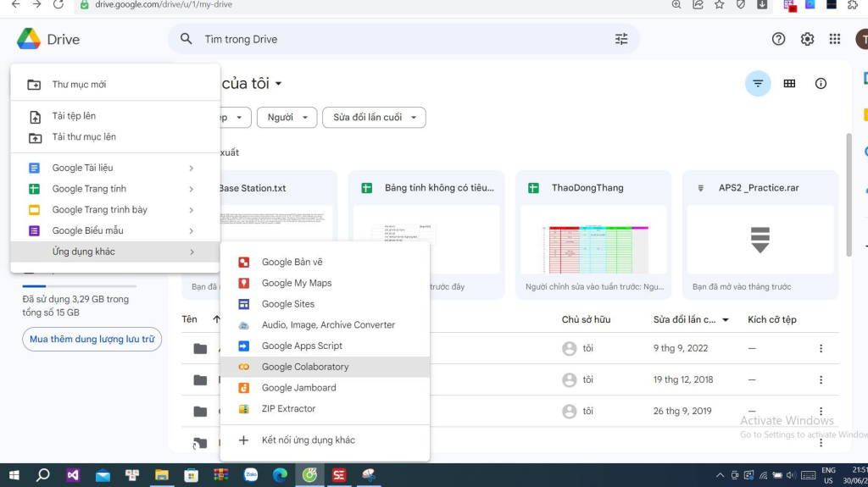Open Windows taskbar search
The height and width of the screenshot is (487, 868).
(43, 475)
